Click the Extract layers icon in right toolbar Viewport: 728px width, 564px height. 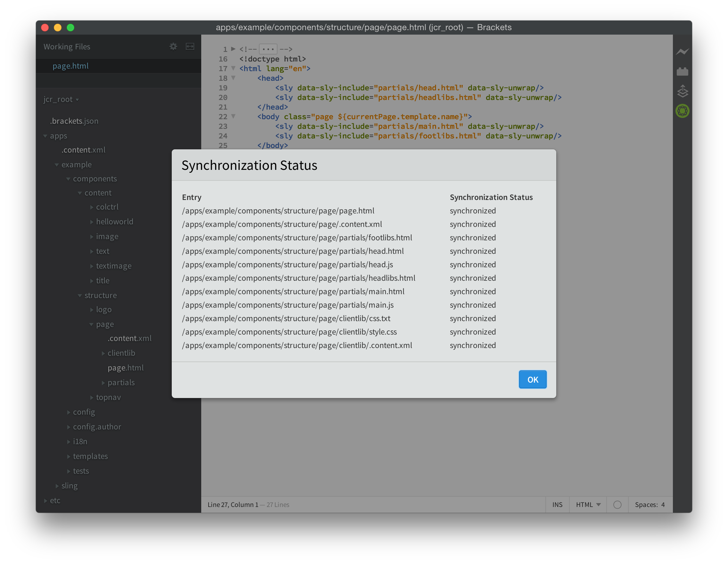pos(682,91)
